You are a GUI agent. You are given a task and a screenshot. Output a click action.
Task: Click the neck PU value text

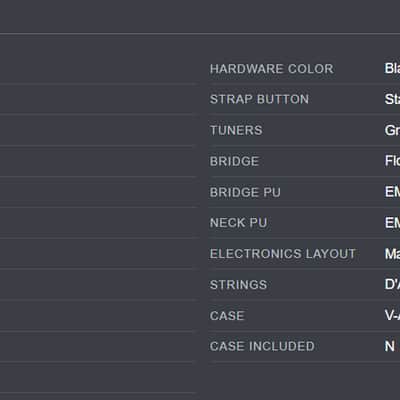point(392,223)
